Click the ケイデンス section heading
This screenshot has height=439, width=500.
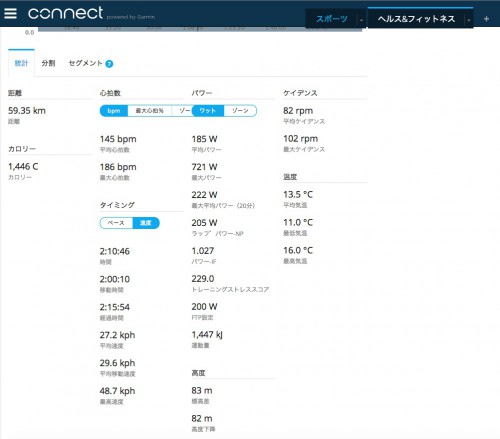[300, 93]
